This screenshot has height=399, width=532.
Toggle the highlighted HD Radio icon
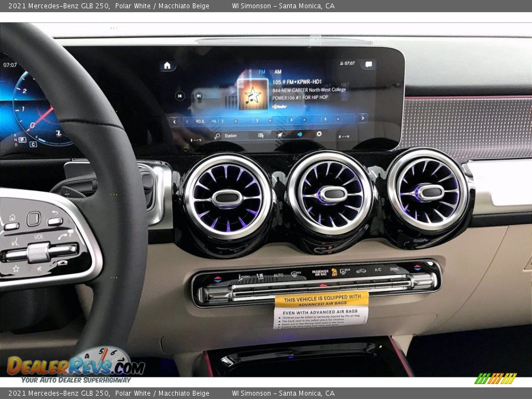300,134
